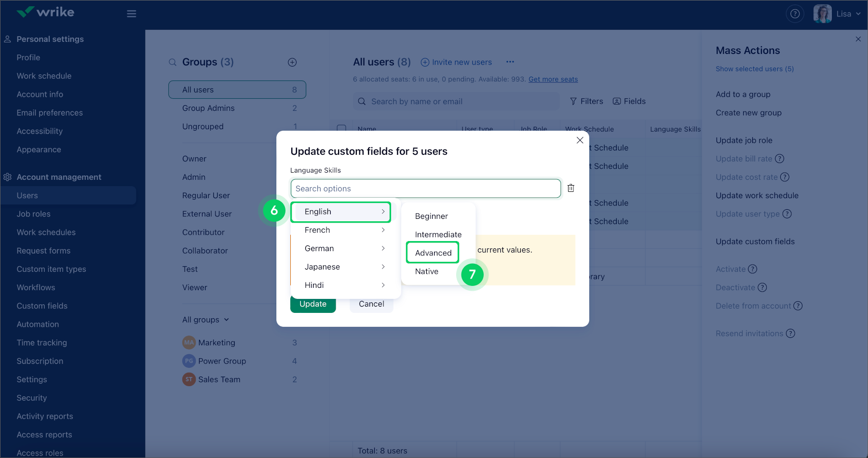Choose Create new group action
Image resolution: width=868 pixels, height=458 pixels.
(749, 112)
